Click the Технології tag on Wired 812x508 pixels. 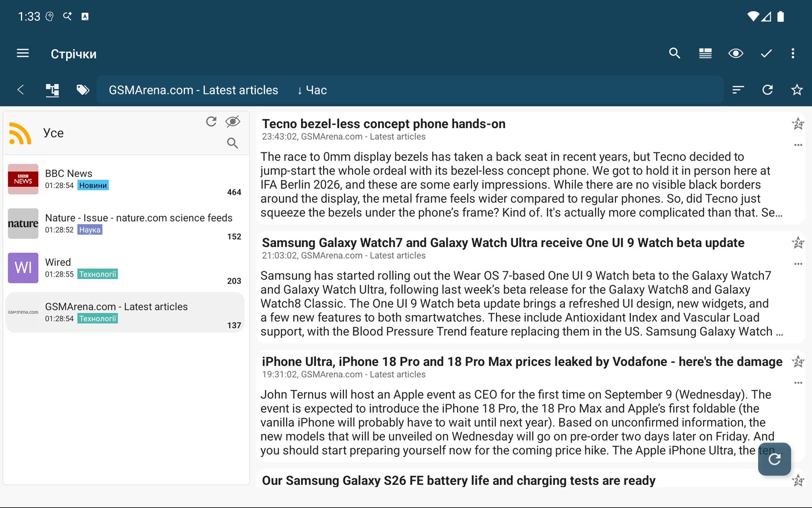click(97, 274)
